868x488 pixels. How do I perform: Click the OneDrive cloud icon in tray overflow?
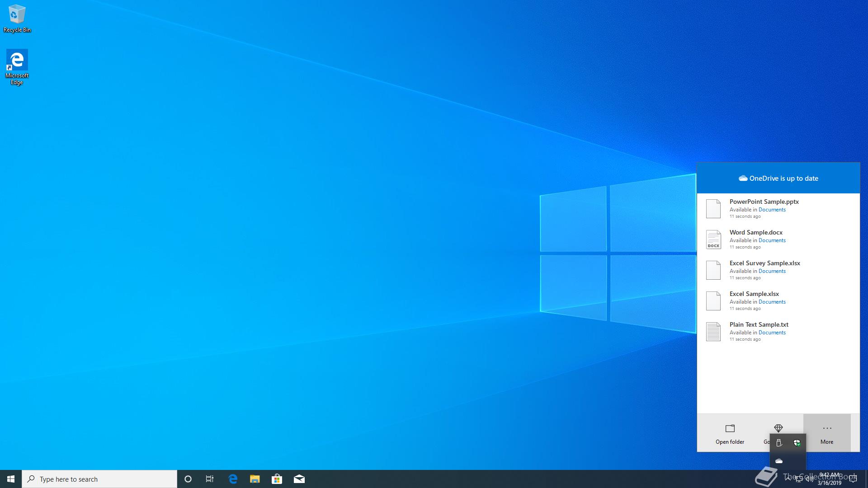779,461
